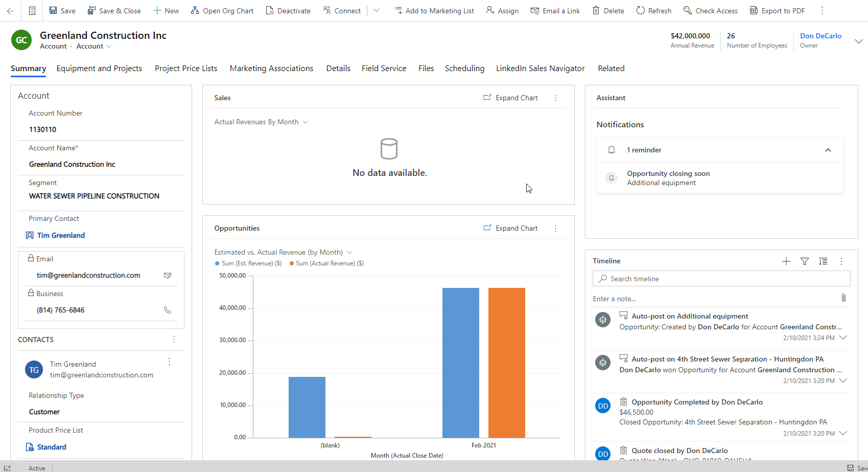Viewport: 868px width, 472px height.
Task: Click the footer save icon
Action: (x=850, y=468)
